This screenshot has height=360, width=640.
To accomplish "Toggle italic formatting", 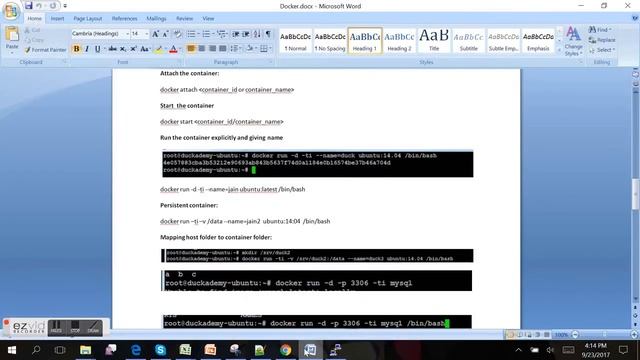I will (87, 49).
